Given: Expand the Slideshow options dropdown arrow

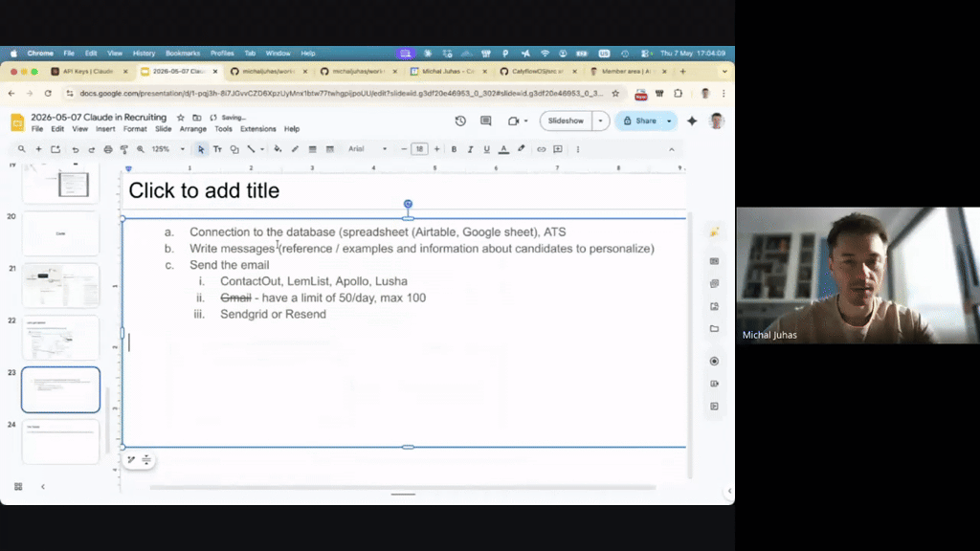Looking at the screenshot, I should click(x=601, y=121).
